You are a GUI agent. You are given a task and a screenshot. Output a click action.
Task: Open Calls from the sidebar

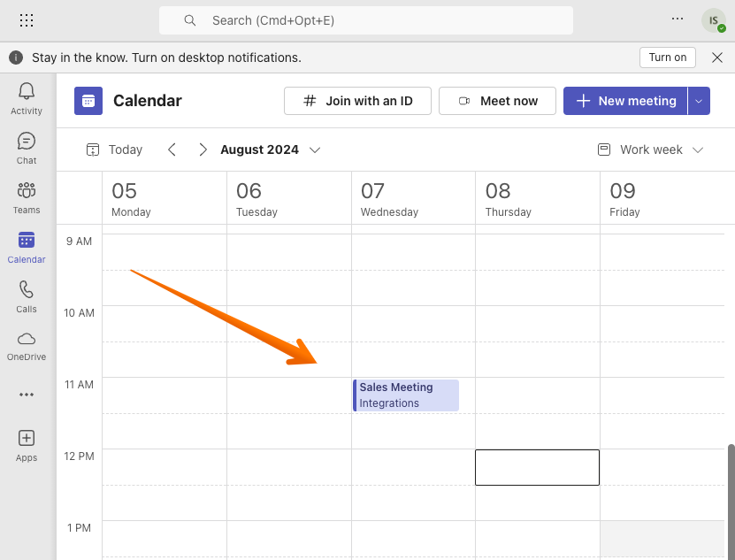click(27, 296)
